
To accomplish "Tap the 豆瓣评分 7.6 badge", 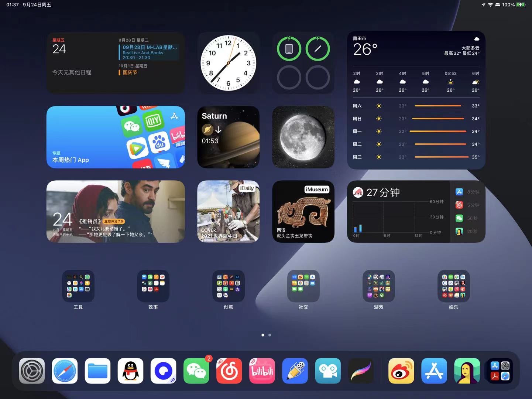I will [114, 221].
